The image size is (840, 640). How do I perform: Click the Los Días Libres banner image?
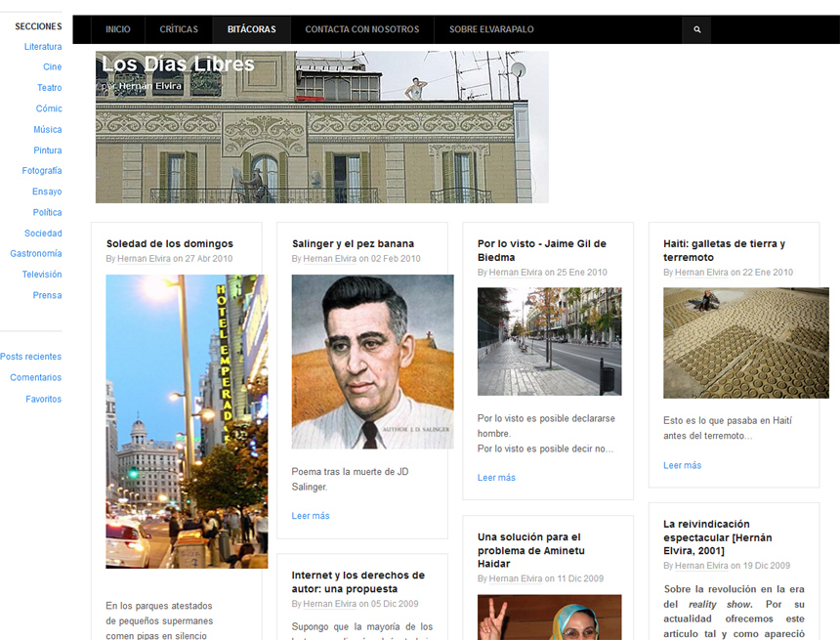coord(321,127)
